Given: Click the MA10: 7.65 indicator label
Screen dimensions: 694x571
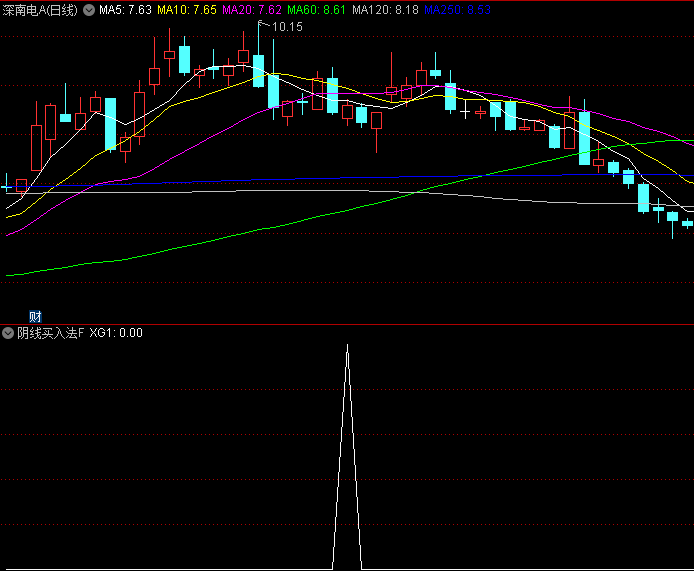Looking at the screenshot, I should pyautogui.click(x=187, y=10).
